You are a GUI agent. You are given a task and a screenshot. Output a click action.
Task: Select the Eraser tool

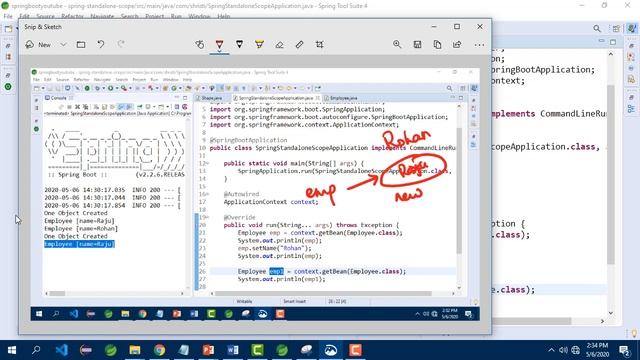click(x=279, y=44)
